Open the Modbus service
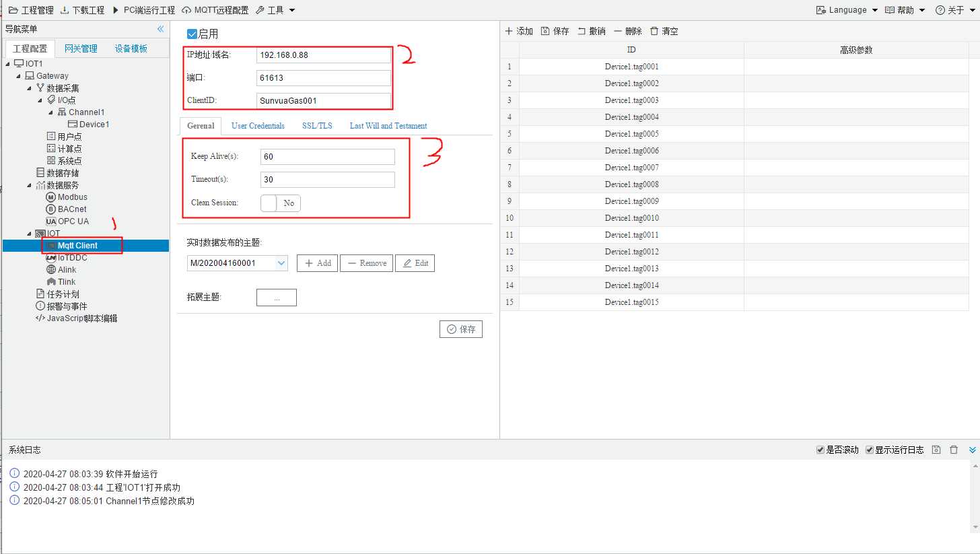The height and width of the screenshot is (554, 980). pyautogui.click(x=67, y=197)
